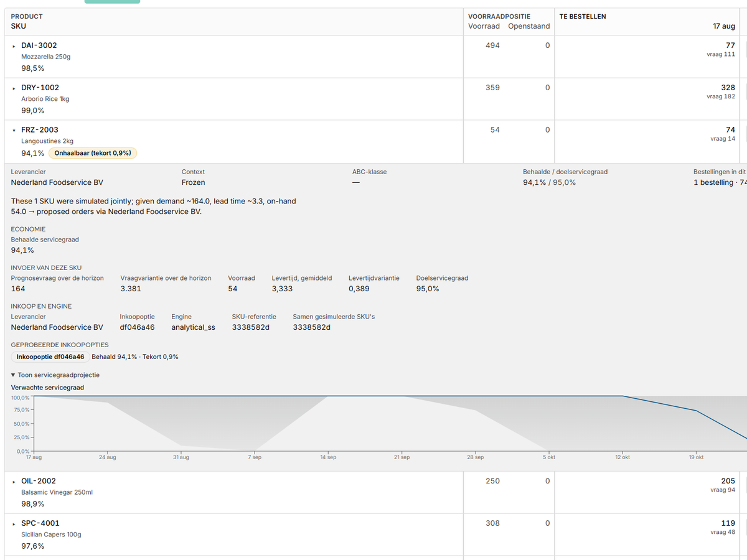Expand the DRY-1002 product row
The image size is (747, 560).
(x=14, y=88)
